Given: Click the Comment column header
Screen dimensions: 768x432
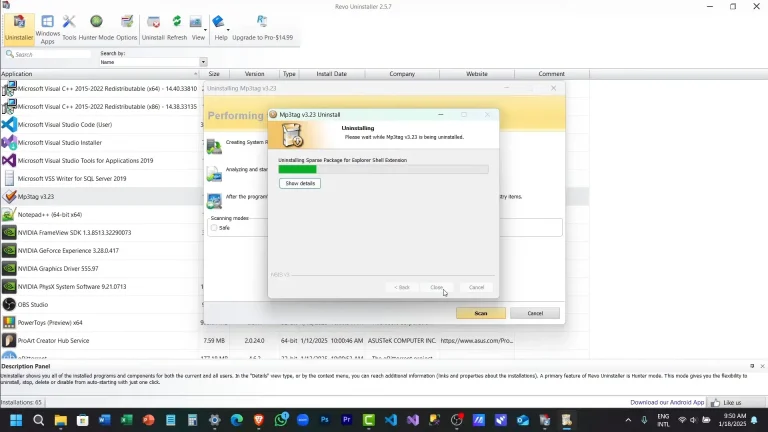Looking at the screenshot, I should 552,74.
